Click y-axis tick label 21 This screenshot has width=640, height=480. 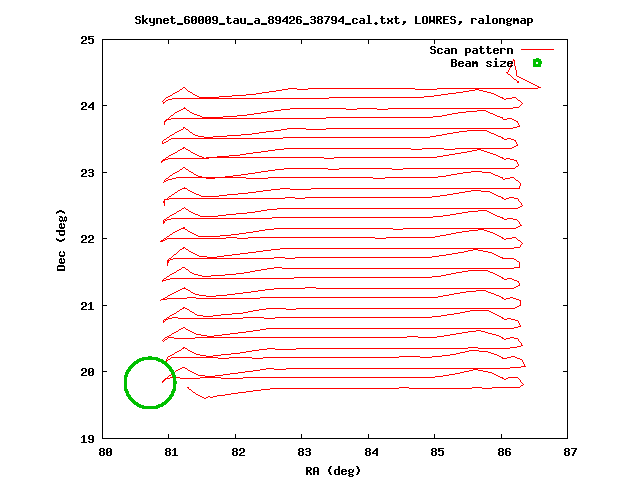pos(87,306)
